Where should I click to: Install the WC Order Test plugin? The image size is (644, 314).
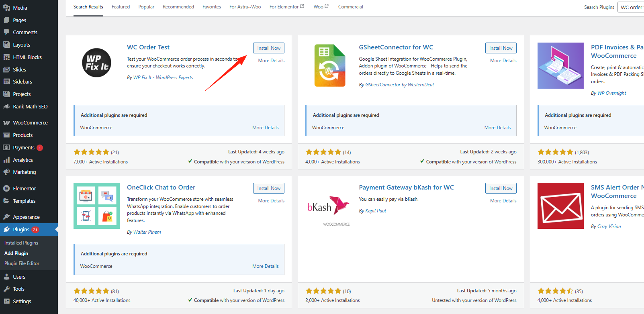click(269, 48)
